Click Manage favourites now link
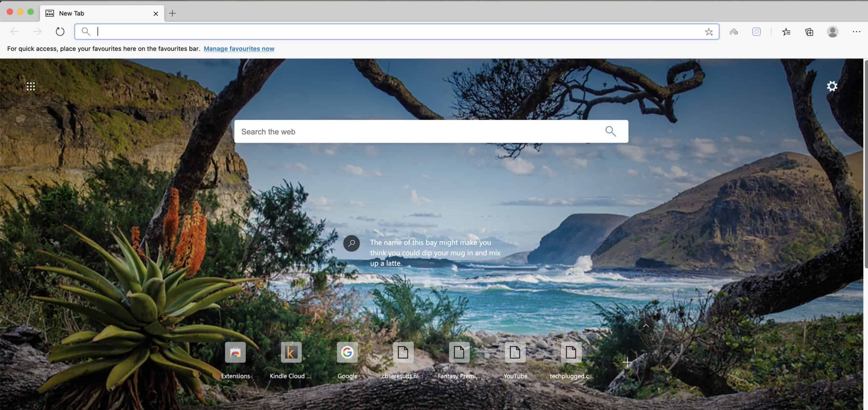This screenshot has height=410, width=868. pos(239,49)
